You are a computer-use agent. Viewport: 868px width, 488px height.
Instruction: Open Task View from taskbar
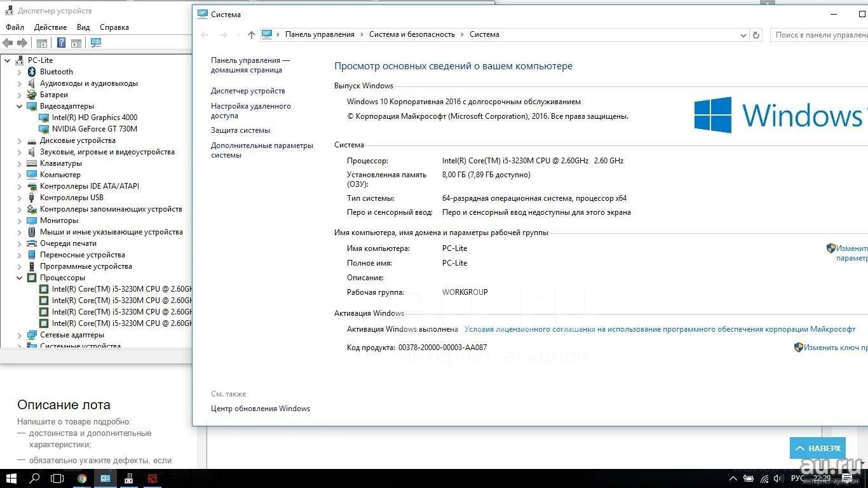(57, 478)
